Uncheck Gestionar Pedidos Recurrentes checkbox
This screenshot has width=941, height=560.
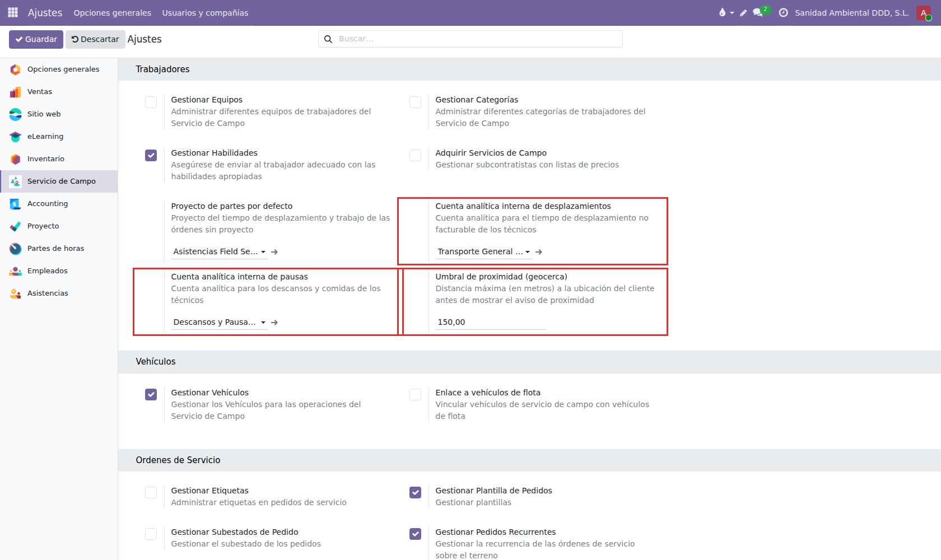pyautogui.click(x=415, y=534)
